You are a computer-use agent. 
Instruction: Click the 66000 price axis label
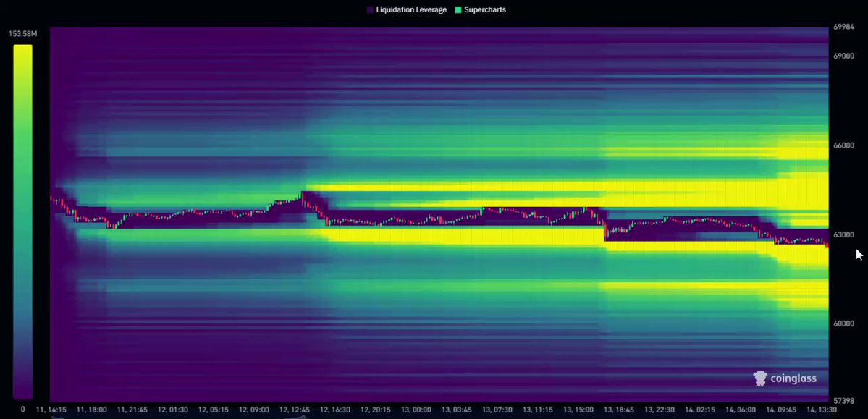pyautogui.click(x=843, y=145)
